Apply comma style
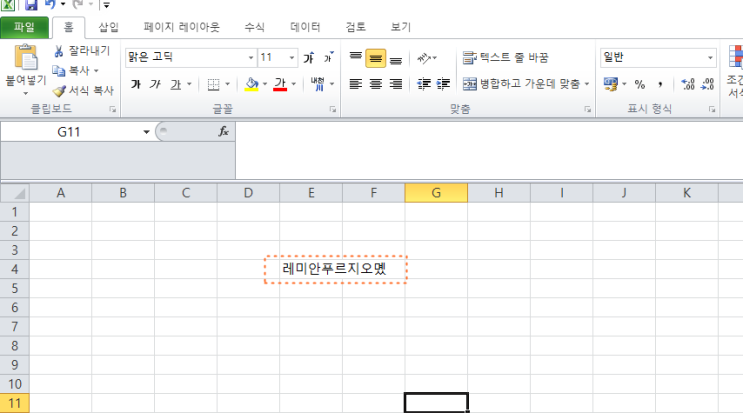The height and width of the screenshot is (413, 743). [660, 84]
